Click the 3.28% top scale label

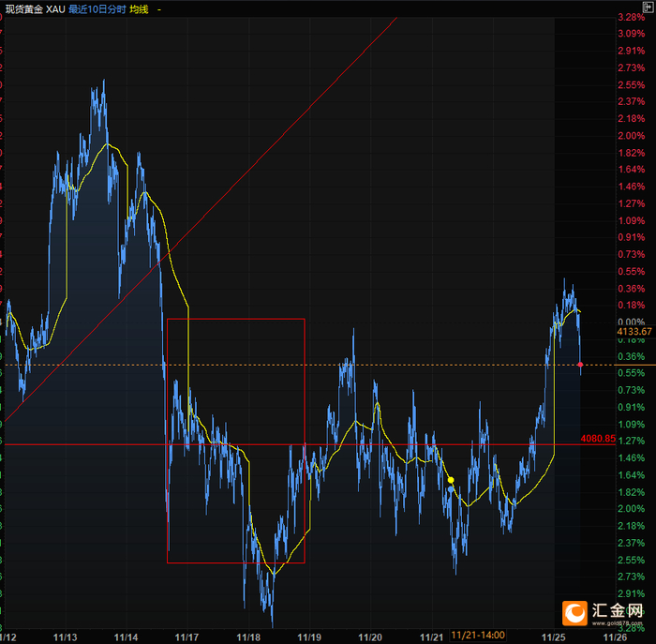coord(632,17)
